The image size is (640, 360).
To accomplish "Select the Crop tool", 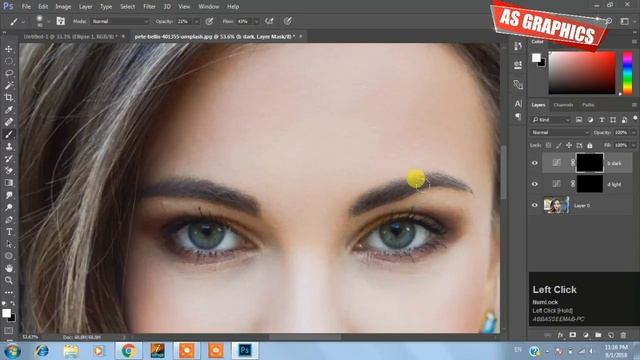I will click(9, 98).
